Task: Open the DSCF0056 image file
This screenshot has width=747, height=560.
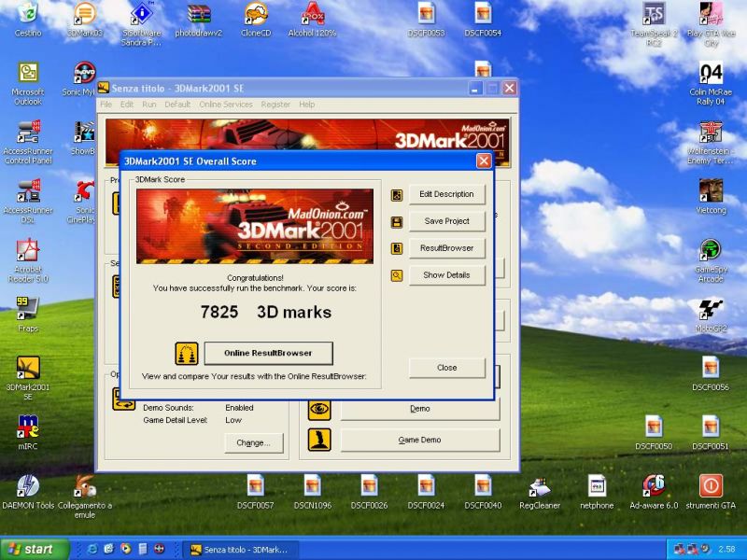Action: click(x=711, y=374)
